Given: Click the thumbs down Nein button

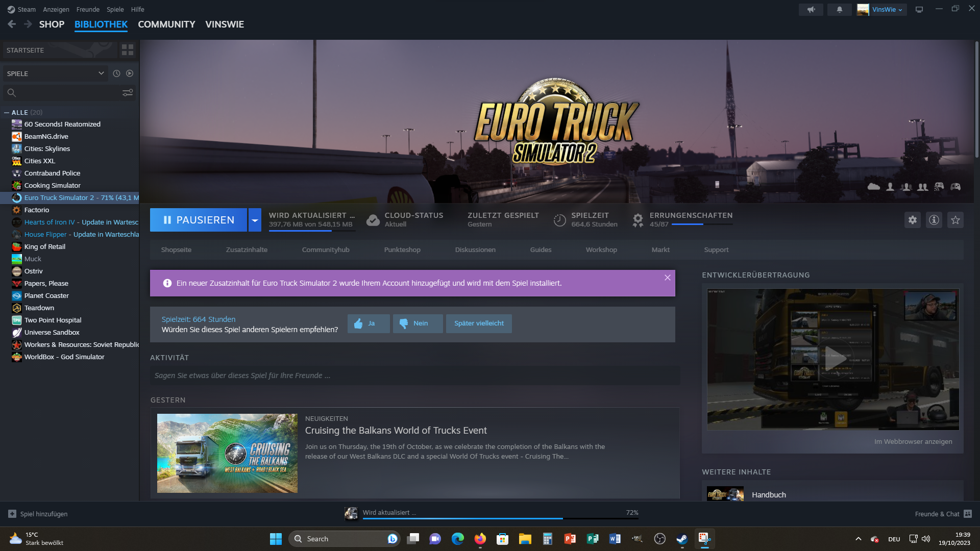Looking at the screenshot, I should (418, 323).
